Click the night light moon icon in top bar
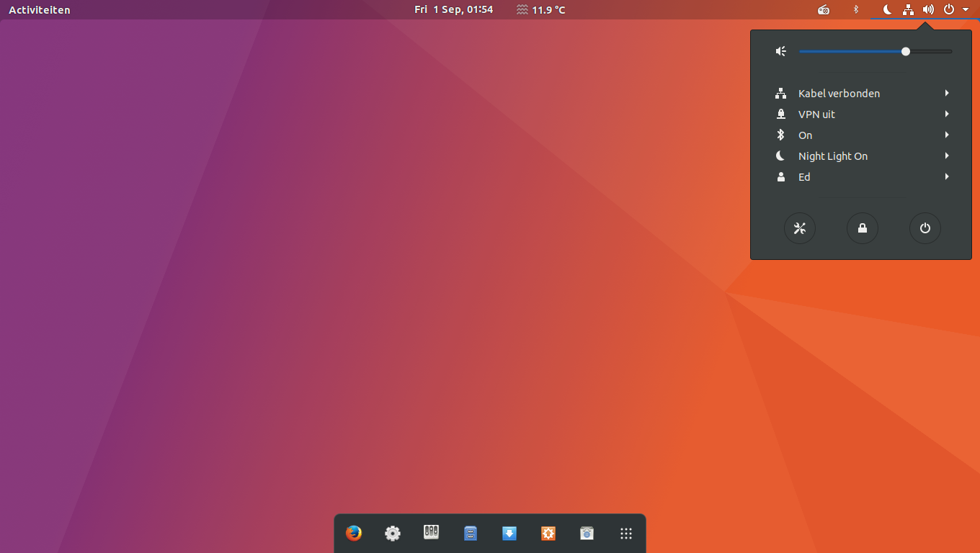Image resolution: width=980 pixels, height=553 pixels. tap(888, 9)
